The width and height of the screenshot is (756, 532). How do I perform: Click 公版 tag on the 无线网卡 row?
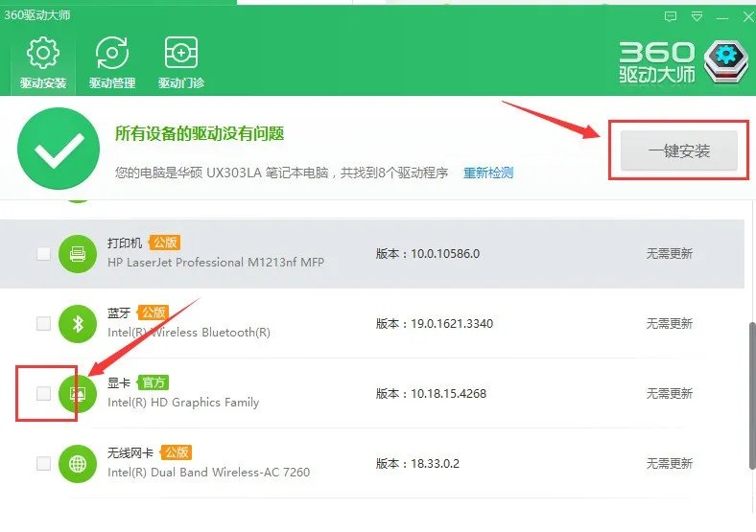coord(177,452)
